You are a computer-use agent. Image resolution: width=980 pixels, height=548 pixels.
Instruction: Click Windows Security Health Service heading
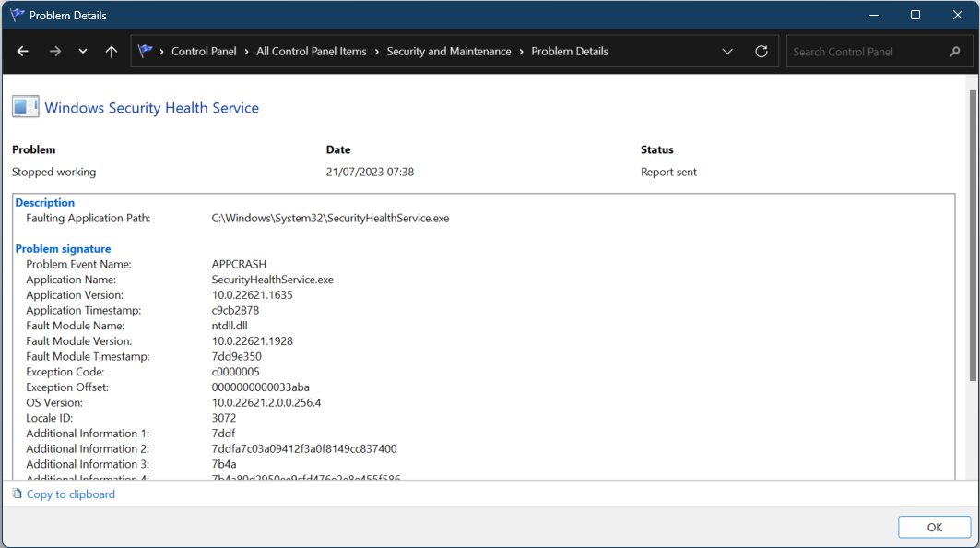(x=151, y=108)
